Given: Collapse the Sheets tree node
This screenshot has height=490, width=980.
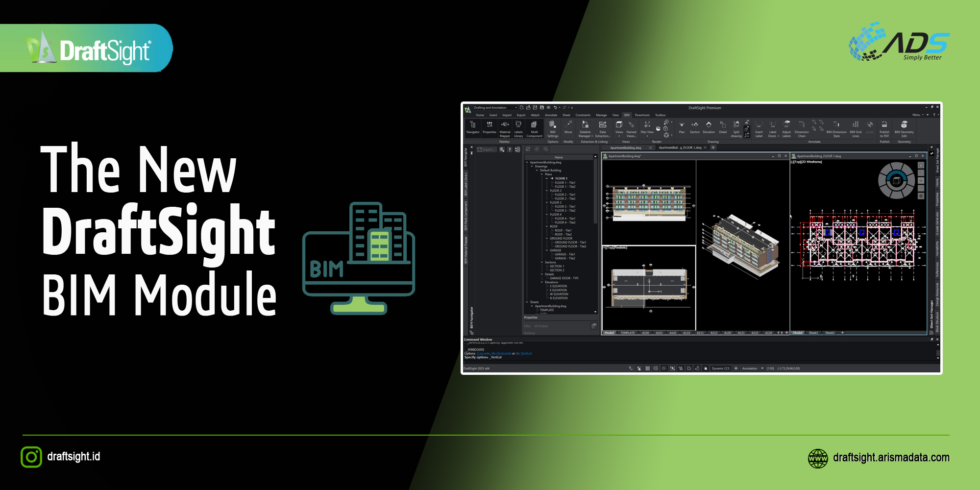Looking at the screenshot, I should [527, 302].
